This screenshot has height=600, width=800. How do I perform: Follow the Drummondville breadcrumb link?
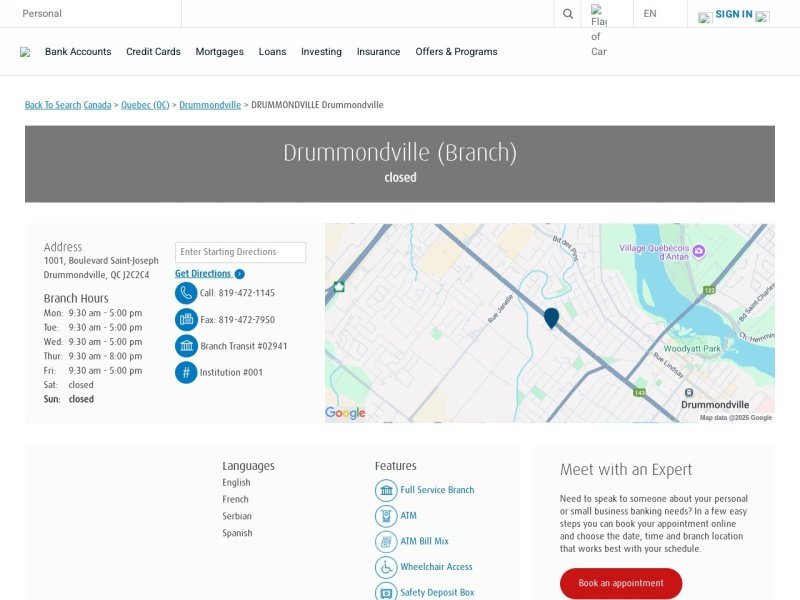(210, 105)
